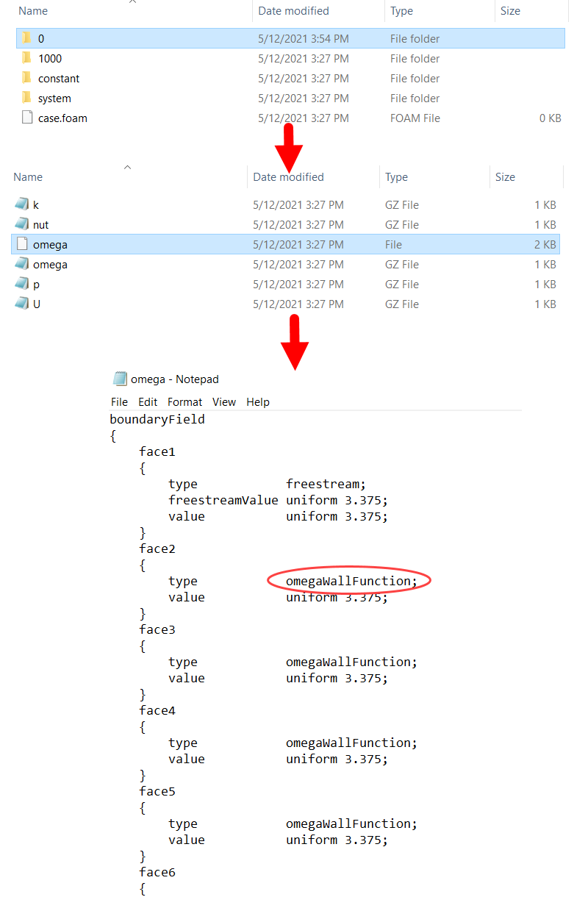The image size is (588, 897).
Task: Select the case.foam file name
Action: tap(62, 118)
